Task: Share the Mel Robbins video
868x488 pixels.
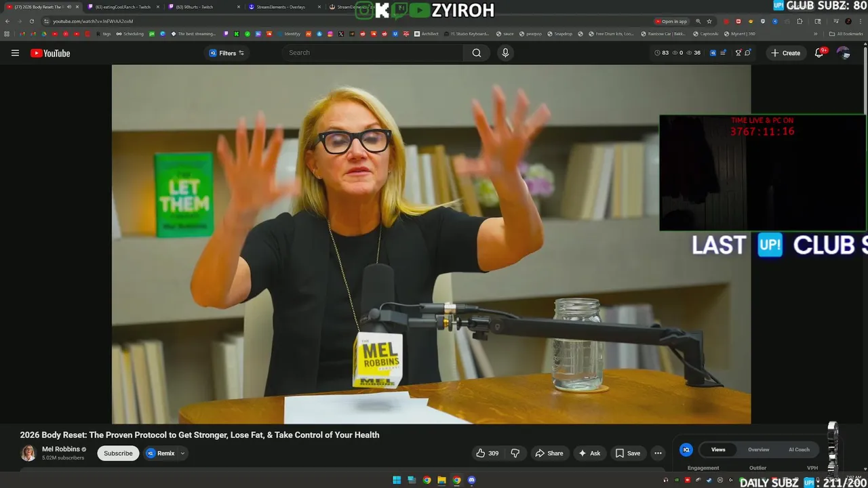Action: [549, 453]
